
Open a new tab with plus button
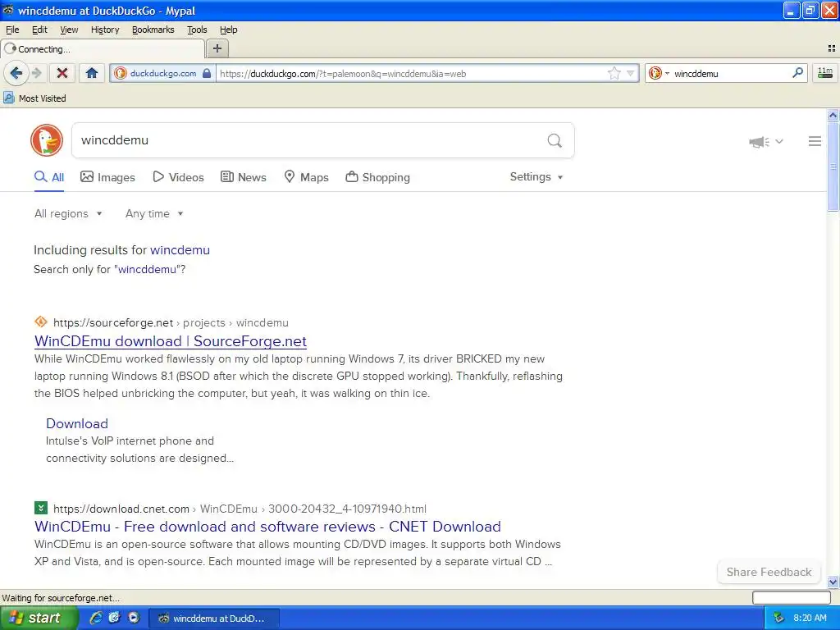tap(217, 48)
